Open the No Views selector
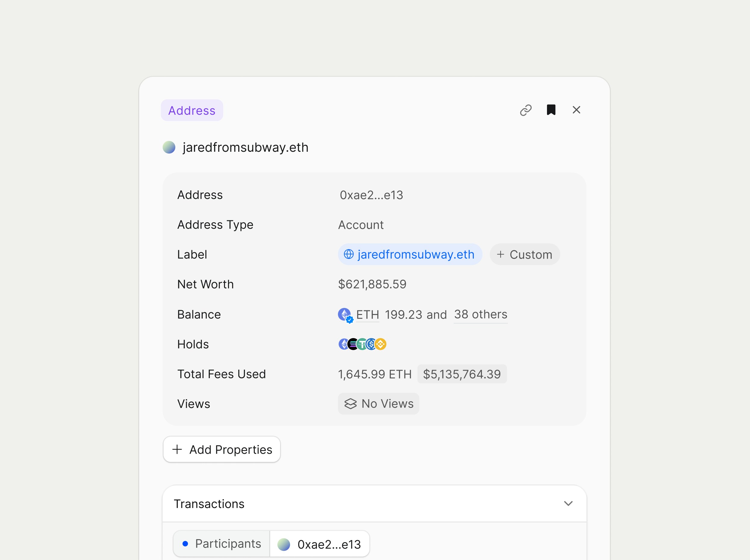 coord(378,403)
